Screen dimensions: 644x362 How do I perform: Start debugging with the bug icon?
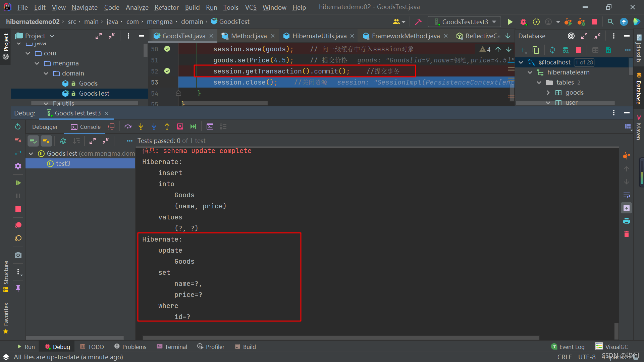coord(523,22)
